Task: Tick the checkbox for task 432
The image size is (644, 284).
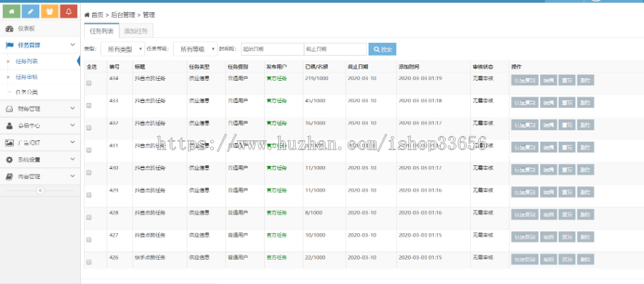Action: (x=89, y=128)
